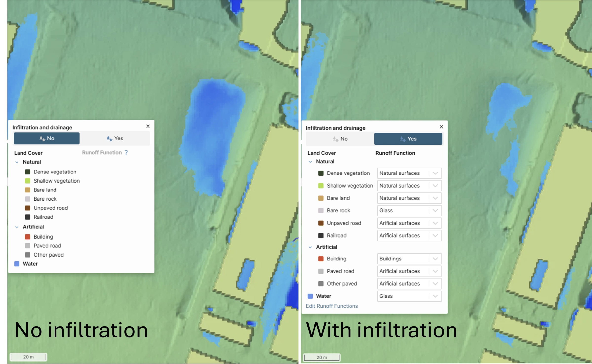The height and width of the screenshot is (364, 592).
Task: Open the Shallow vegetation runoff function dropdown
Action: (409, 186)
